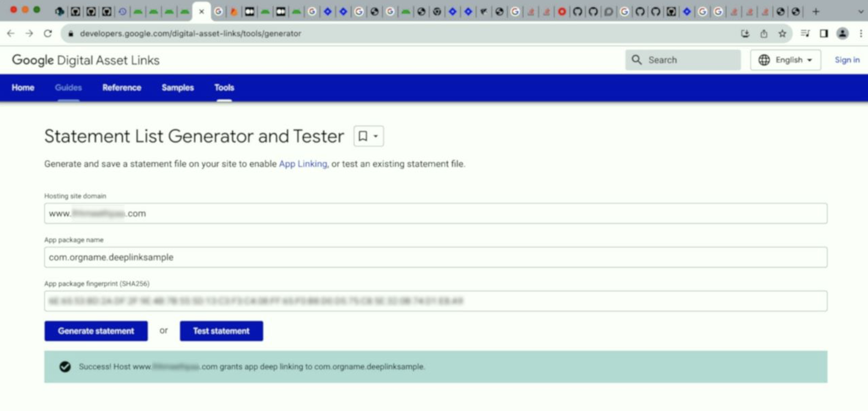Go to the Home tab
Viewport: 868px width, 411px height.
click(23, 88)
